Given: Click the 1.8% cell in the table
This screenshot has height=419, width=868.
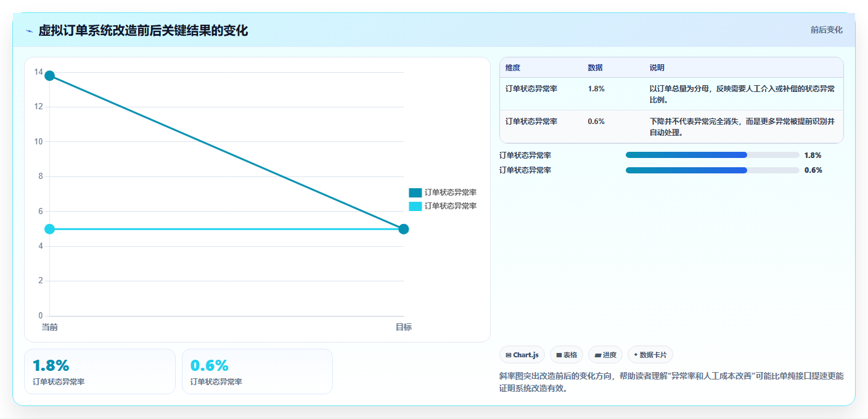Looking at the screenshot, I should pos(596,89).
